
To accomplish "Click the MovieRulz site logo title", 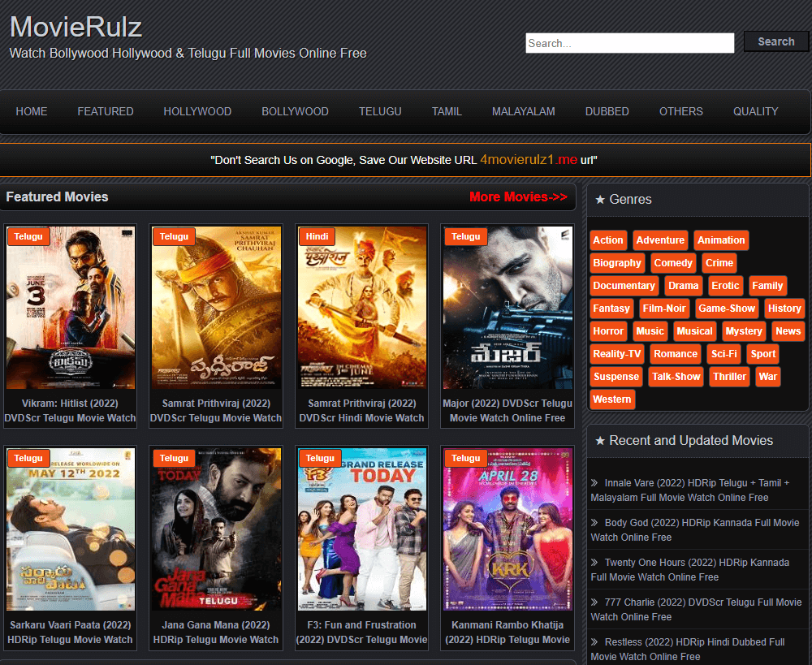I will 76,27.
